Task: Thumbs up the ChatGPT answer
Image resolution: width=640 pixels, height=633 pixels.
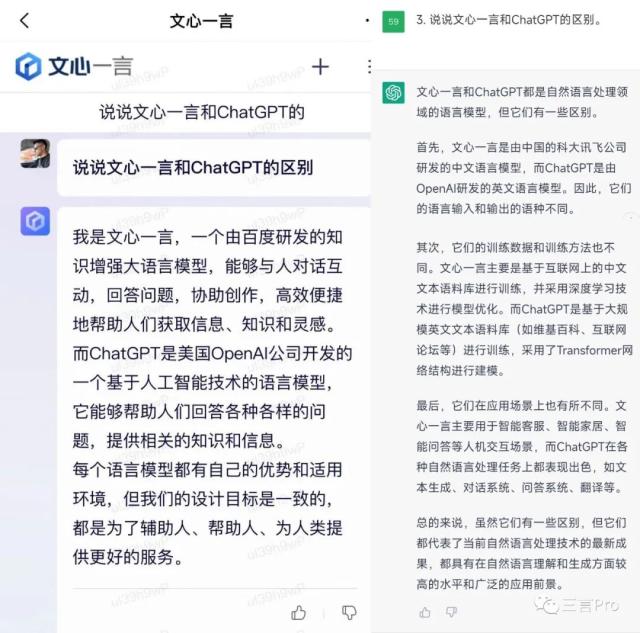Action: tap(425, 612)
